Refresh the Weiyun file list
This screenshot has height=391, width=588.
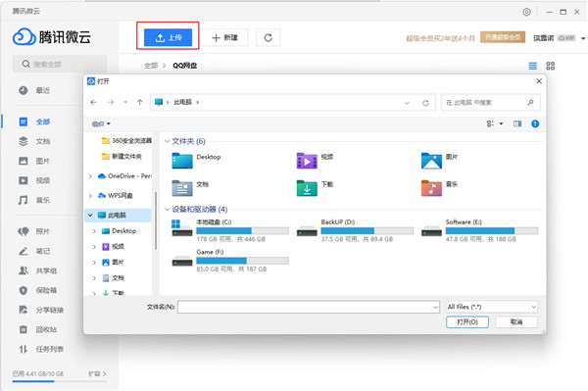268,38
